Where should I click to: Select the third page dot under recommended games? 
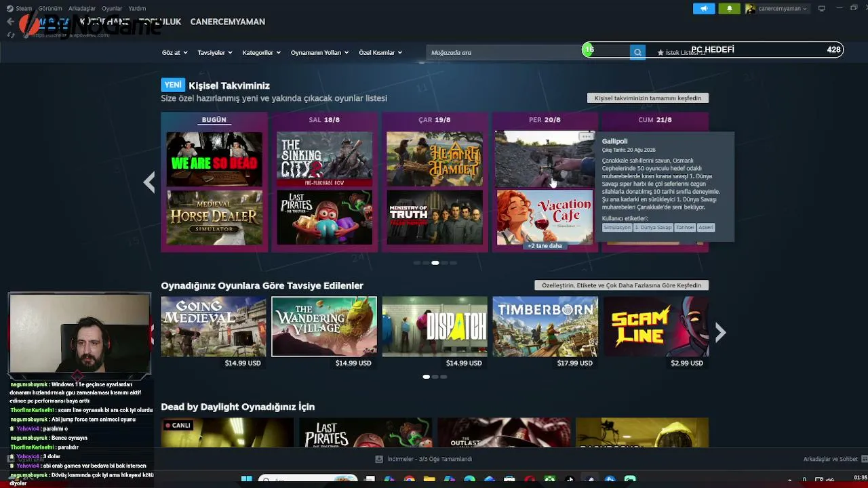click(444, 377)
